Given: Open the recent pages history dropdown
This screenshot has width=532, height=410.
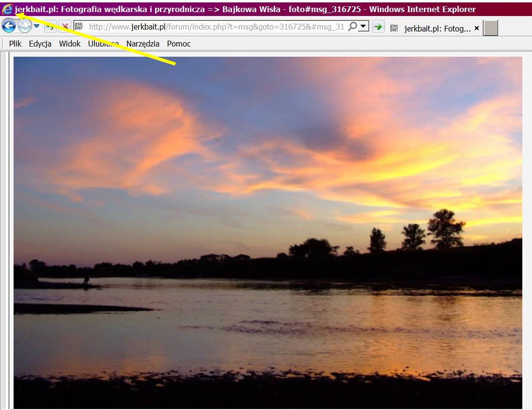Looking at the screenshot, I should (x=36, y=26).
